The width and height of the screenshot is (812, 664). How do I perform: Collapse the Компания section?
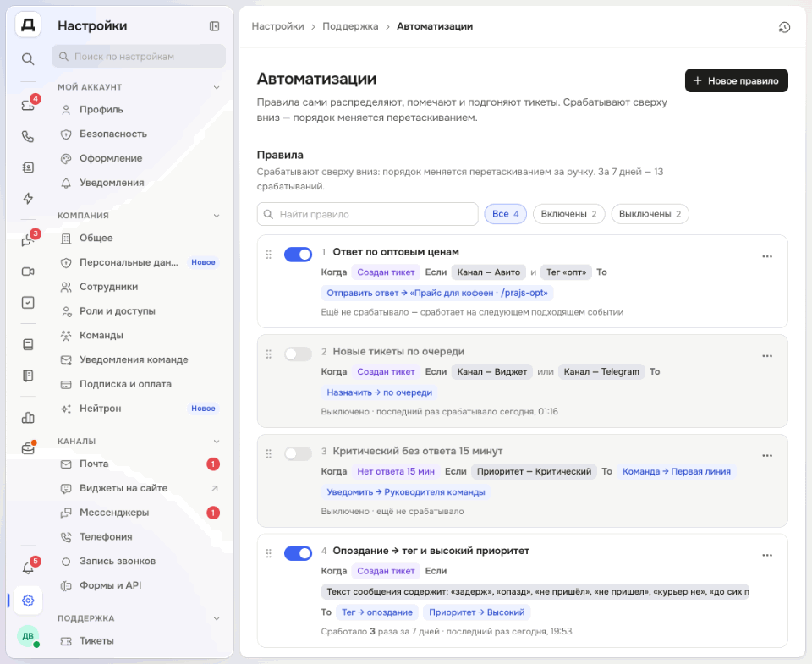(217, 216)
